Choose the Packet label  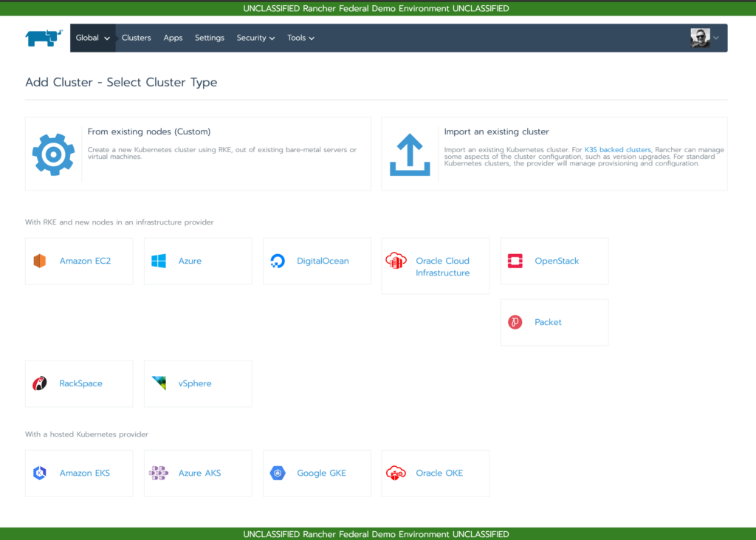pos(548,322)
